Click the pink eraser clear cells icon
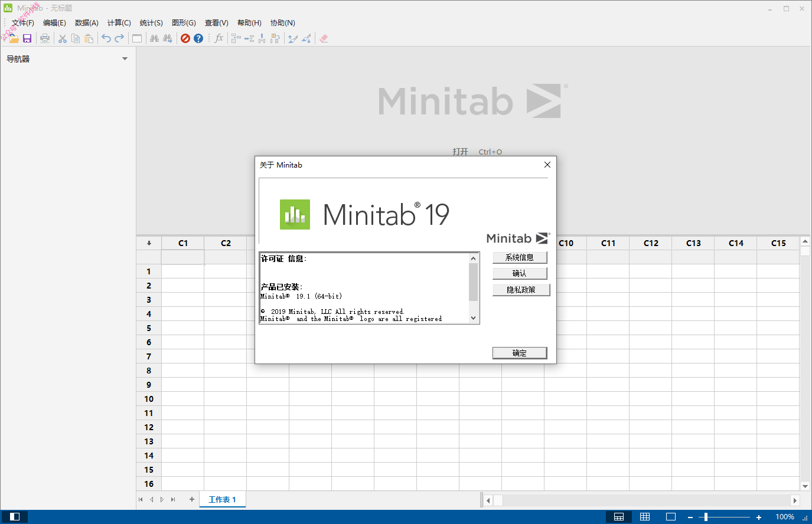The width and height of the screenshot is (812, 524). pos(324,38)
